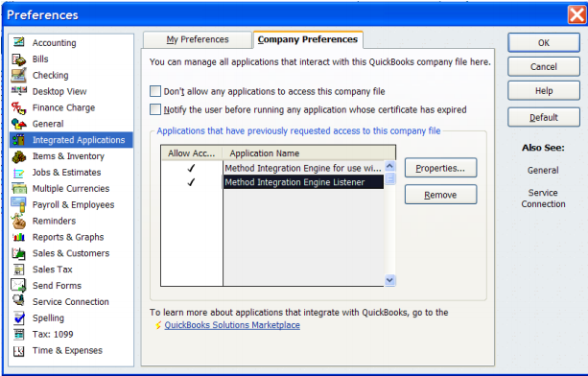588x376 pixels.
Task: Switch to My Preferences tab
Action: click(x=198, y=39)
